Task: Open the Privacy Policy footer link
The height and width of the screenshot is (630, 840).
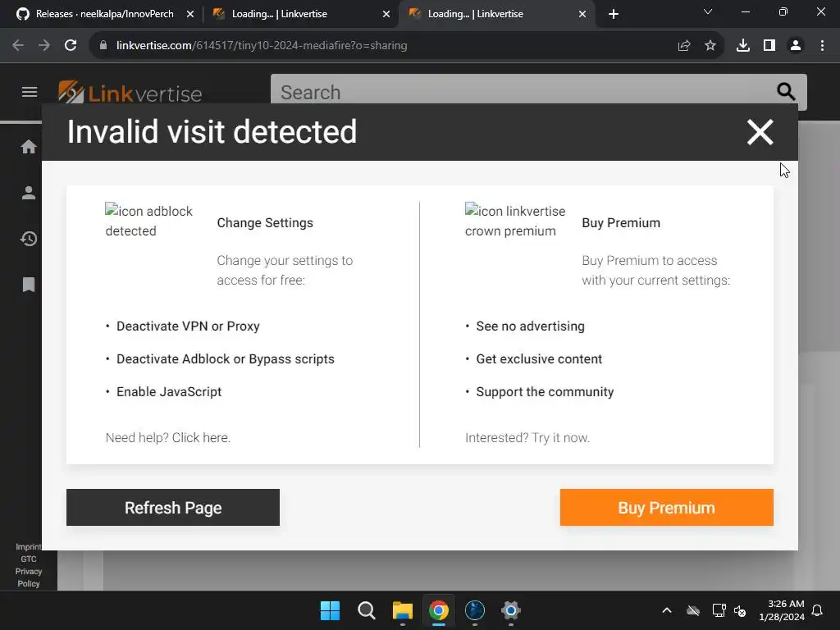Action: [x=29, y=577]
